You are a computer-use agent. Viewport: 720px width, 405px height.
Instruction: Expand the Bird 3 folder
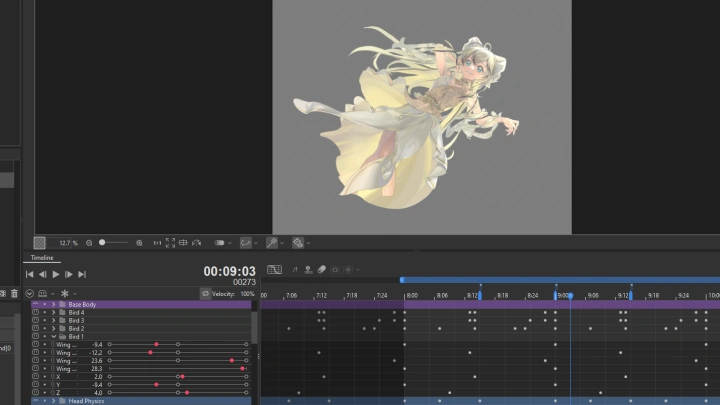pos(53,320)
